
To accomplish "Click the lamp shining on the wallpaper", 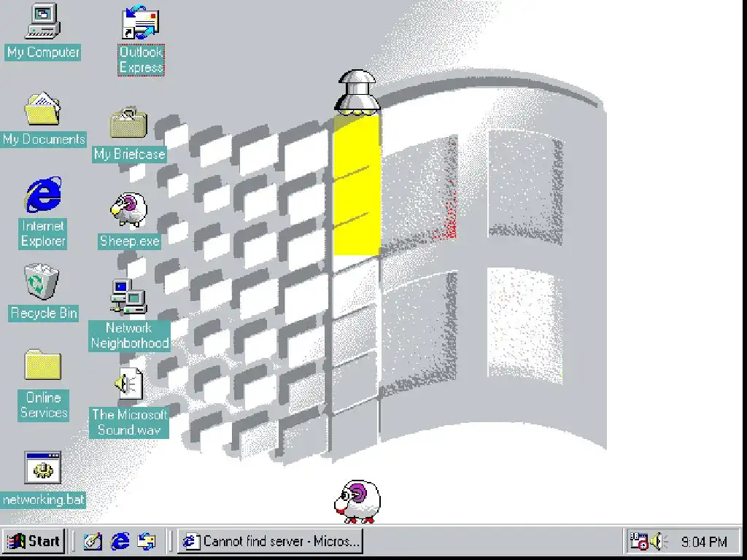I will [x=357, y=93].
